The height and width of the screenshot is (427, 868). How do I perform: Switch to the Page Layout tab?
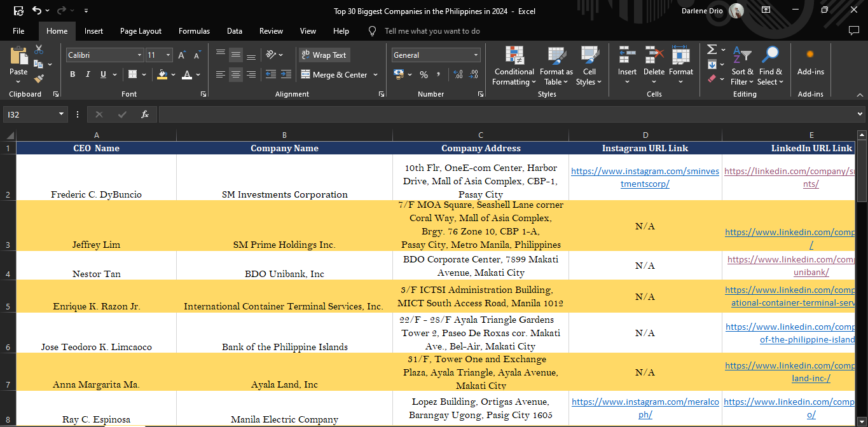click(141, 30)
